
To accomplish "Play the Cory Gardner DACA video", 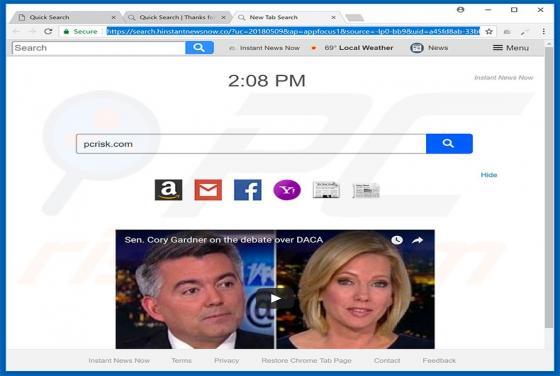I will pyautogui.click(x=275, y=298).
